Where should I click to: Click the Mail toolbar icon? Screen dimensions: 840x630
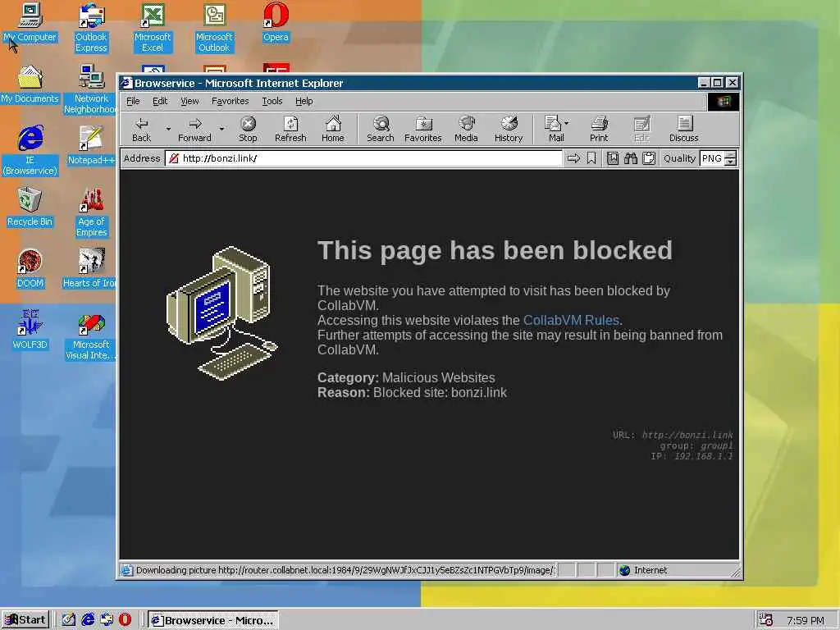click(x=554, y=129)
